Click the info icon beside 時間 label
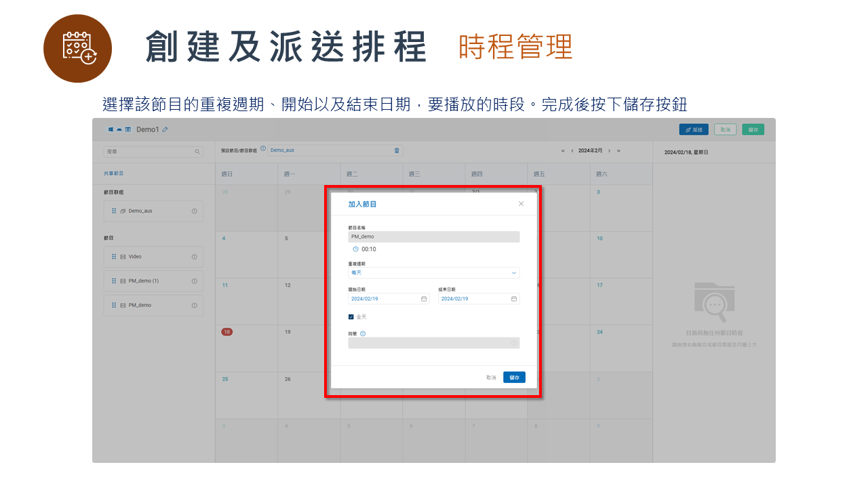This screenshot has width=868, height=488. (x=363, y=333)
